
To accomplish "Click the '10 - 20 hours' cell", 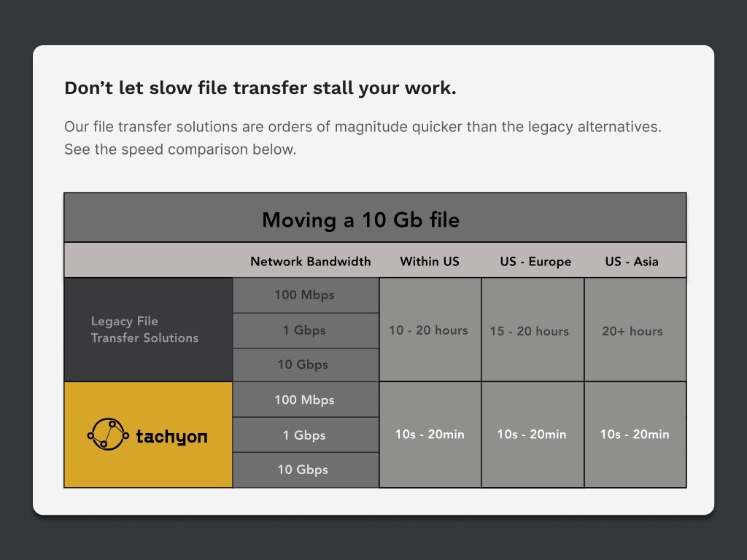I will [430, 330].
